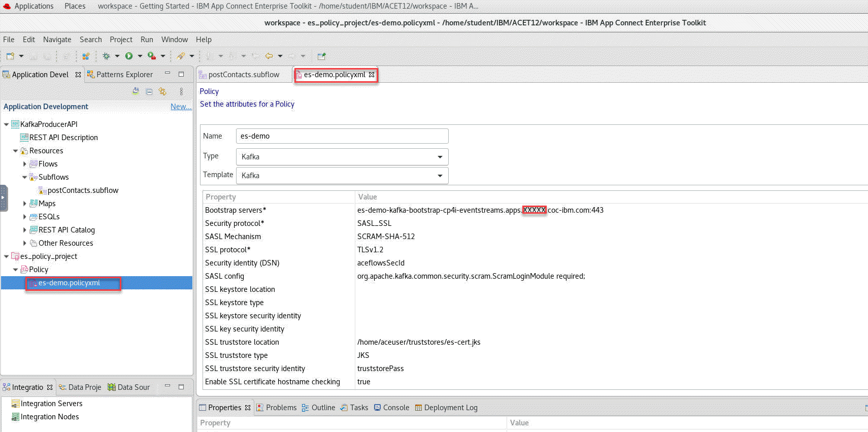This screenshot has height=432, width=868.
Task: Select Integration Servers in the tree
Action: (x=51, y=404)
